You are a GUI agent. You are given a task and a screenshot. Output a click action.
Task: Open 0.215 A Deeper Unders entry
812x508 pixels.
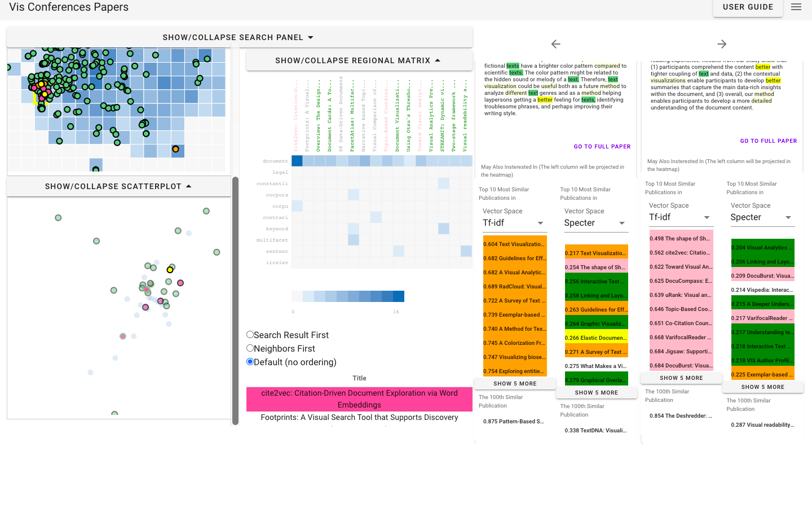point(763,304)
